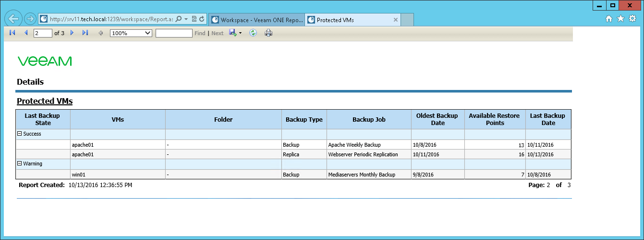Click the Webserver Periodic Replication job cell
The image size is (644, 240).
click(369, 154)
